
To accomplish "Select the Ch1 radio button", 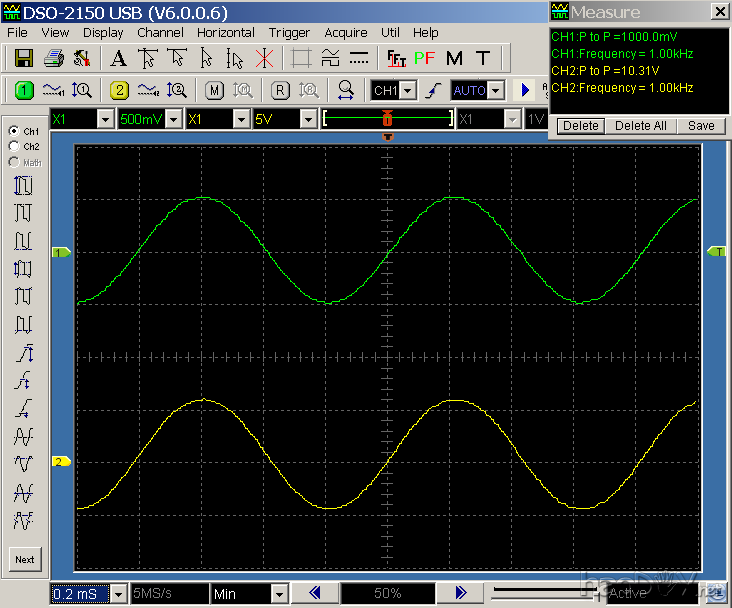I will click(x=14, y=131).
